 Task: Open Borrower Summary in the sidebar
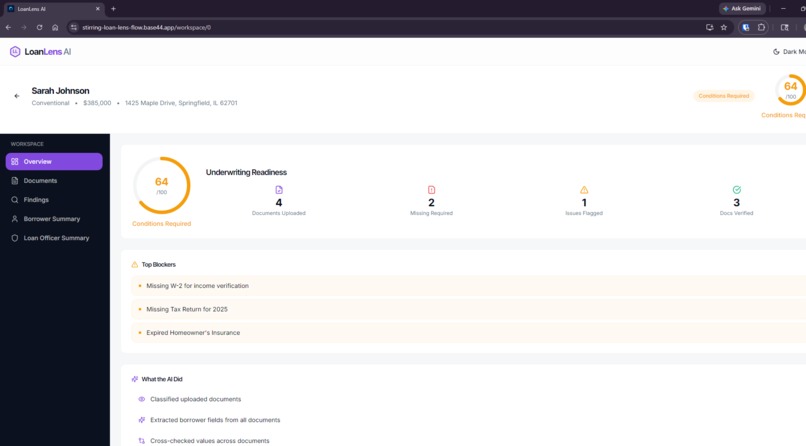54,219
